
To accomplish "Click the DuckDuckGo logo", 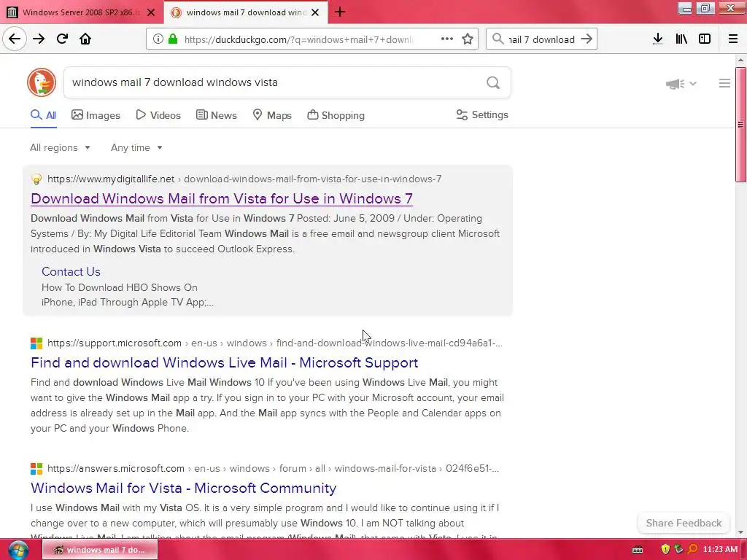I will coord(42,82).
